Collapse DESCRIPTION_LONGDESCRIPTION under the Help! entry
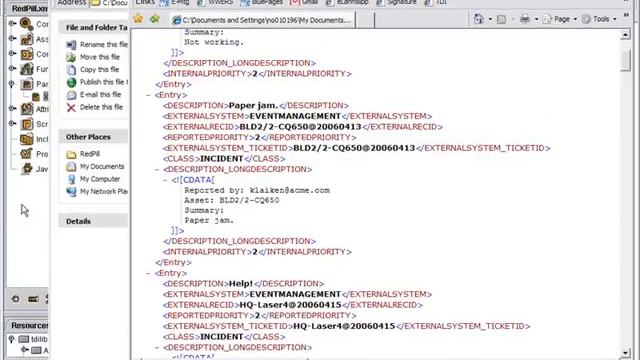Screen dimensions: 640x360 coord(157,347)
